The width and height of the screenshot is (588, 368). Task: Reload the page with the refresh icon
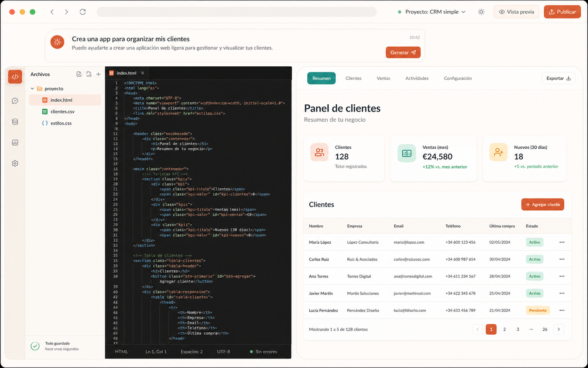point(83,12)
